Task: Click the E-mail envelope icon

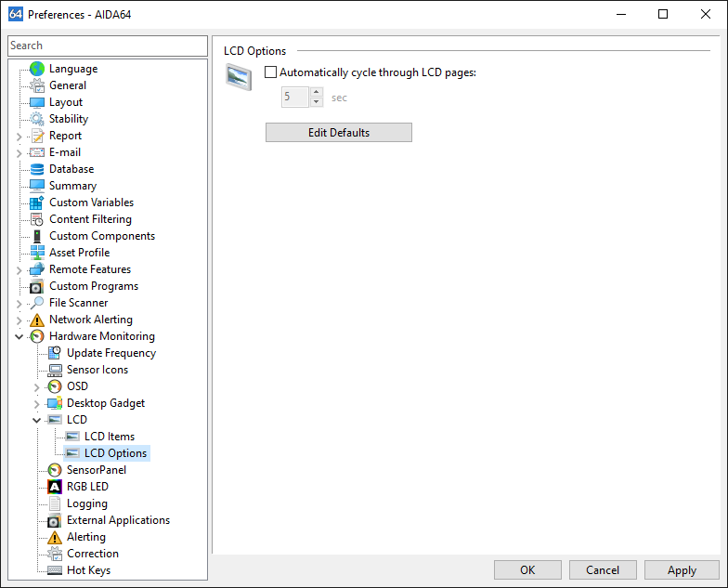Action: coord(37,152)
